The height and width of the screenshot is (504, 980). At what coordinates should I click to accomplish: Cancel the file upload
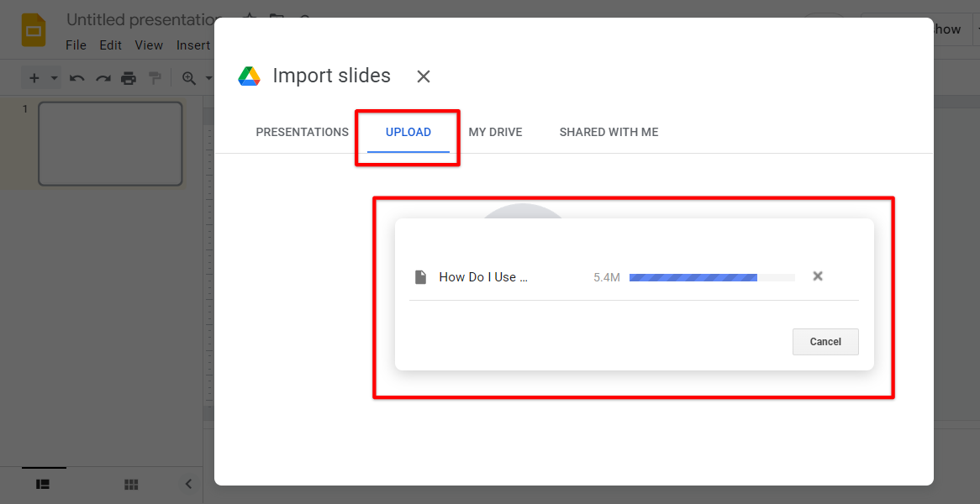(x=825, y=341)
